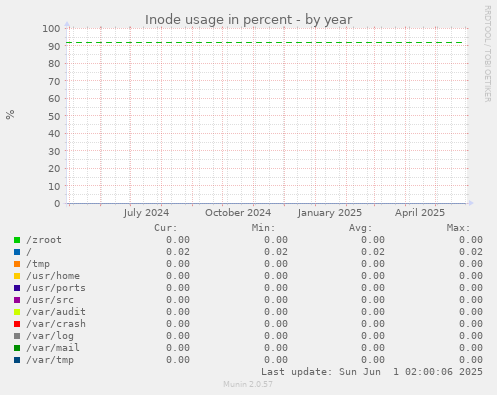497x395 pixels.
Task: Click the 'January 2025' axis label
Action: [330, 213]
